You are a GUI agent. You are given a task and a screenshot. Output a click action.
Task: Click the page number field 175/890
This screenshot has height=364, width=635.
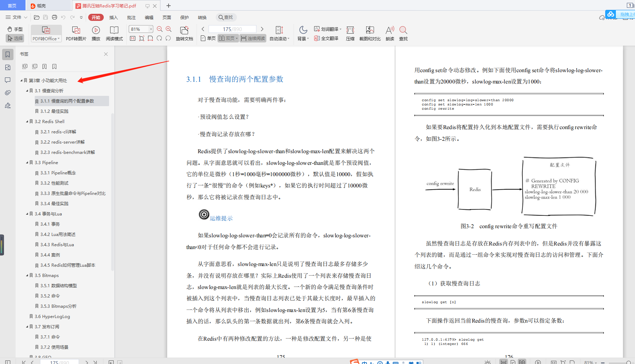232,29
